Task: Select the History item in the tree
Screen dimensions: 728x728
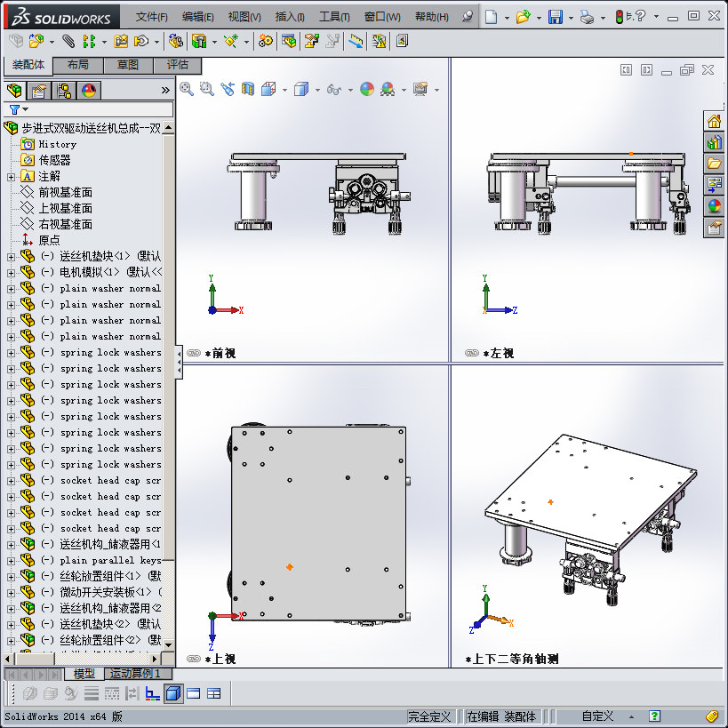Action: [57, 144]
